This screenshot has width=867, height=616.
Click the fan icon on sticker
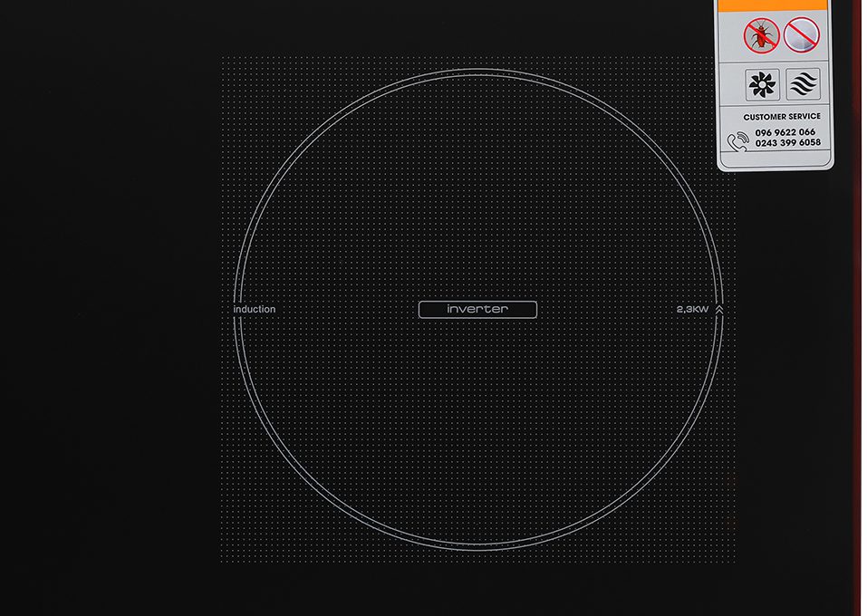pyautogui.click(x=763, y=84)
